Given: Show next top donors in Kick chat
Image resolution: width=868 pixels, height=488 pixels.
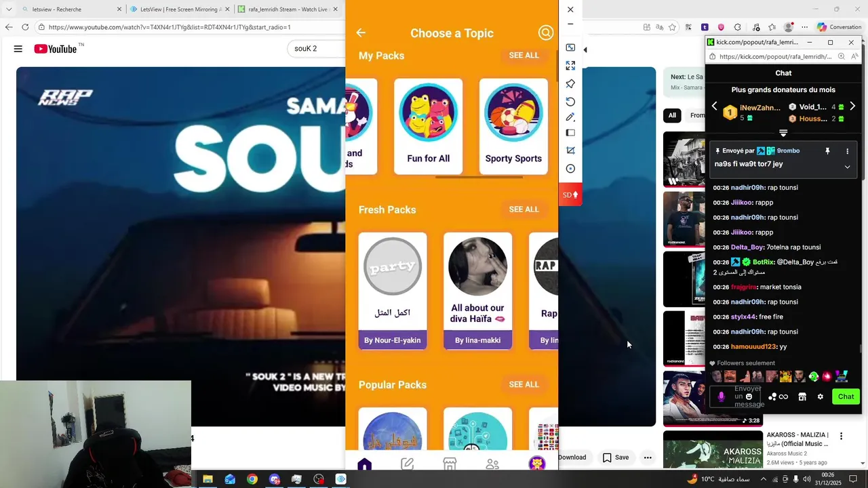Looking at the screenshot, I should [852, 106].
